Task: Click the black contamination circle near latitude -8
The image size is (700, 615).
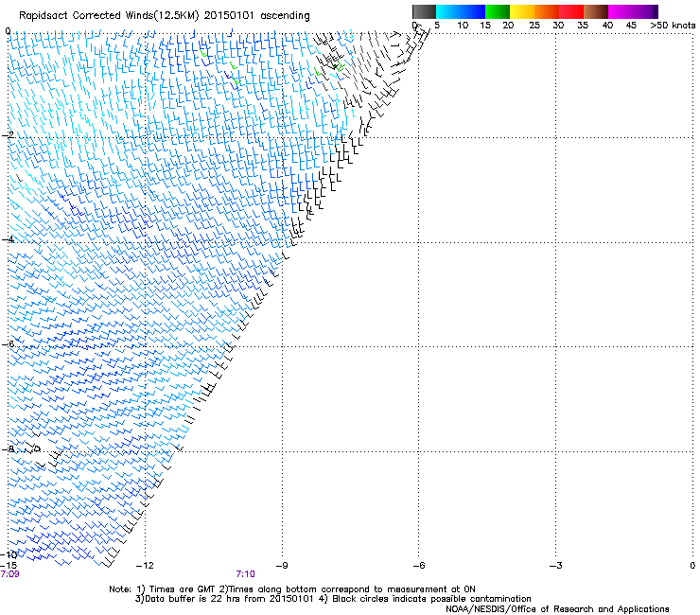Action: [38, 448]
